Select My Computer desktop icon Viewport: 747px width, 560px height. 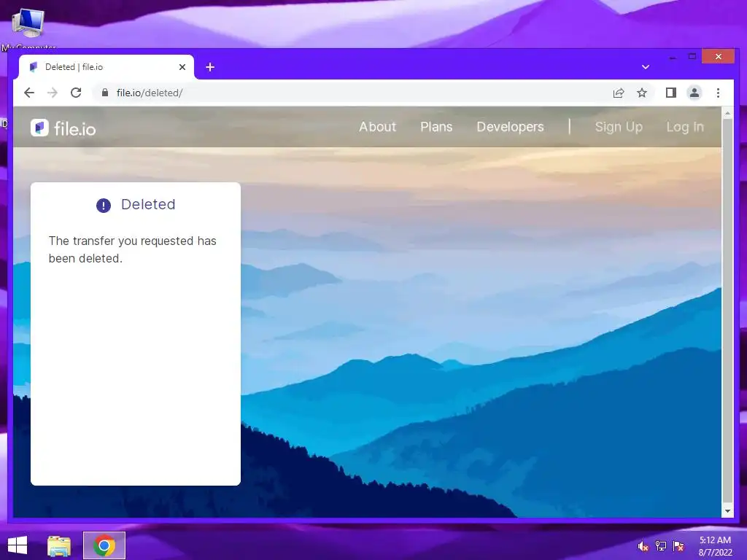(x=28, y=30)
